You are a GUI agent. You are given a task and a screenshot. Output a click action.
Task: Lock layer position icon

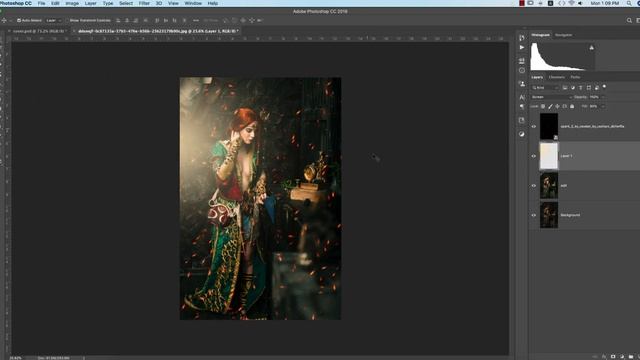point(558,106)
